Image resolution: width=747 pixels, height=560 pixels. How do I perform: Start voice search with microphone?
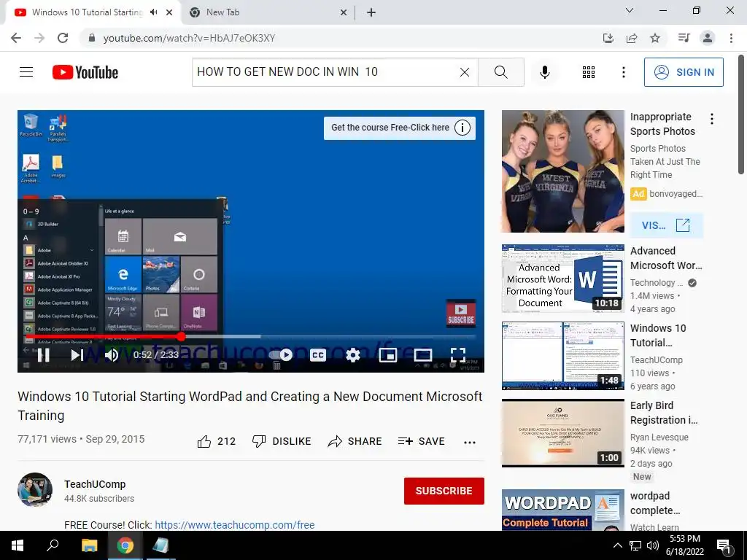point(544,72)
